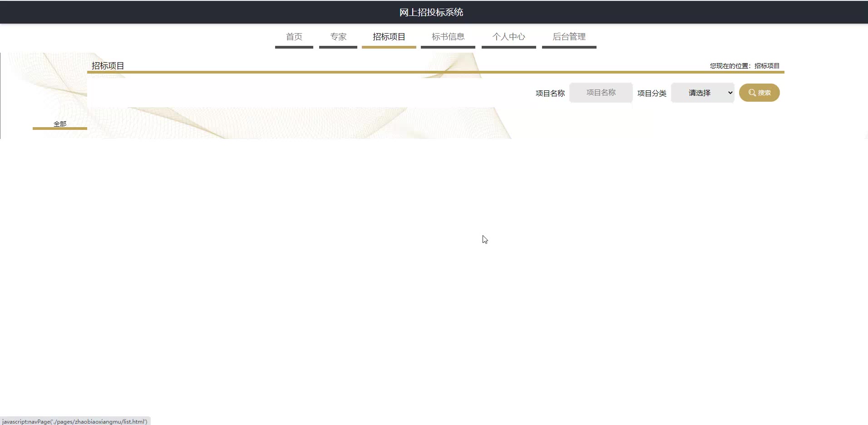Screen dimensions: 868x425
Task: Expand the 项目分类 请选择 dropdown
Action: pyautogui.click(x=703, y=93)
